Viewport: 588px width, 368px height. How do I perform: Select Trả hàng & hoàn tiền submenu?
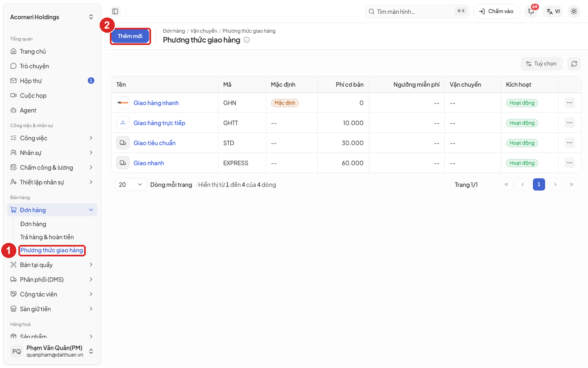coord(47,237)
